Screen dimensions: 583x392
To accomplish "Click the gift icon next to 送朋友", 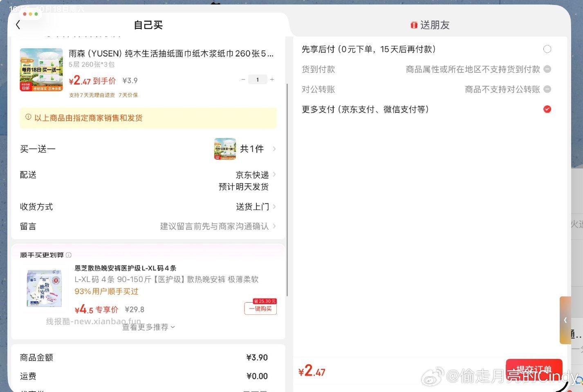I will coord(414,24).
